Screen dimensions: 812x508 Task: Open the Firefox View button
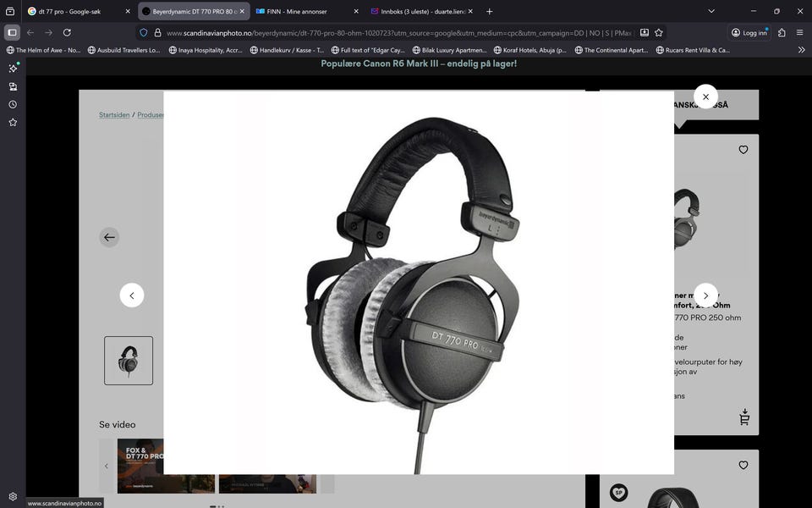tap(10, 11)
